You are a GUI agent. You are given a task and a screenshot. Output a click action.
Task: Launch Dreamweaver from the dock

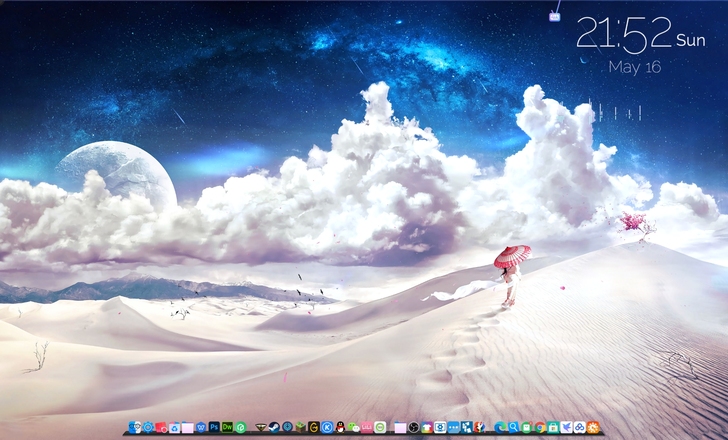[x=228, y=427]
